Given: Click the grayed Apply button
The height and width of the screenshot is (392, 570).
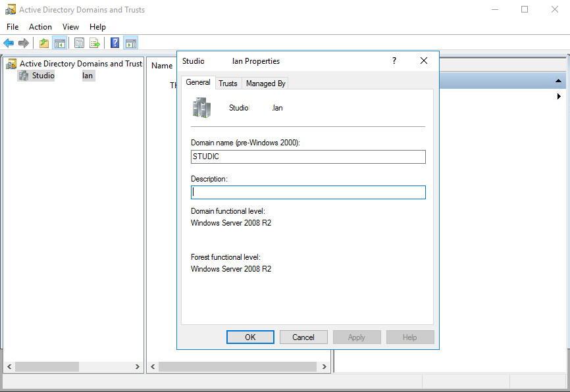Looking at the screenshot, I should (357, 337).
